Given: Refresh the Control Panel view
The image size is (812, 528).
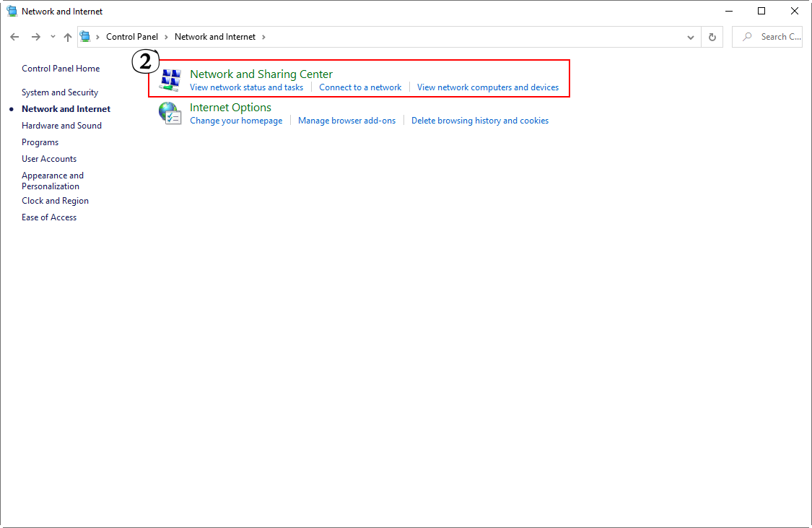Looking at the screenshot, I should tap(712, 37).
